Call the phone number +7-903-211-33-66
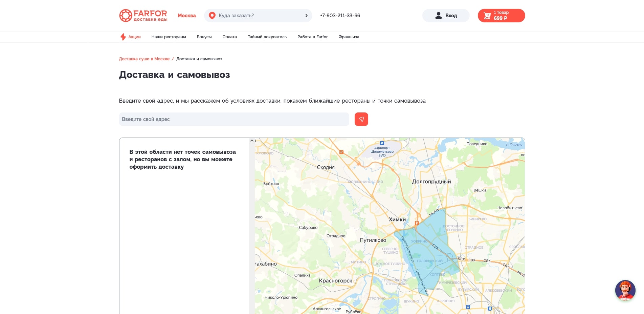Screen dimensions: 644x314 [x=340, y=16]
